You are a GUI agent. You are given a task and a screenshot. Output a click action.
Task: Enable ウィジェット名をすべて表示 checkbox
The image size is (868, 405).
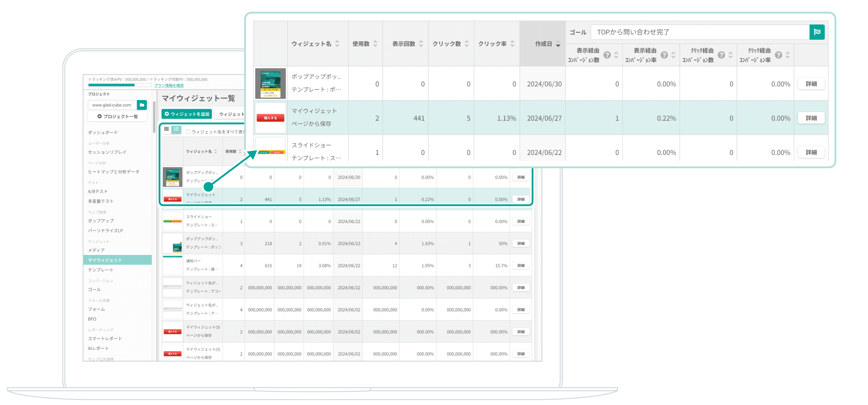click(188, 132)
